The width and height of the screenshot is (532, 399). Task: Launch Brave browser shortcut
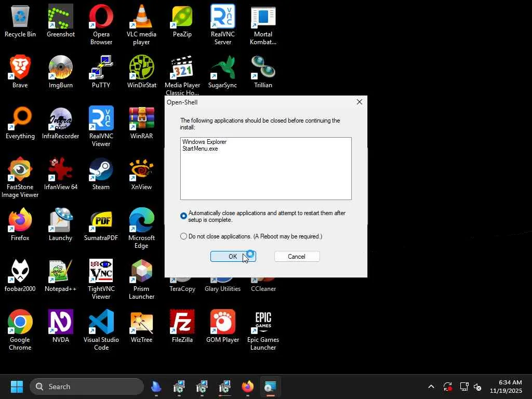click(20, 72)
